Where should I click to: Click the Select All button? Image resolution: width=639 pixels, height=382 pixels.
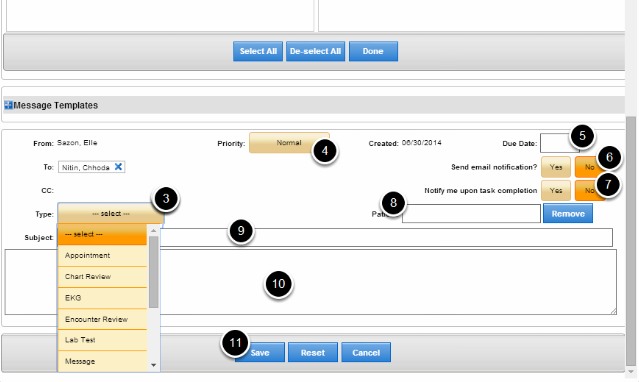[258, 51]
